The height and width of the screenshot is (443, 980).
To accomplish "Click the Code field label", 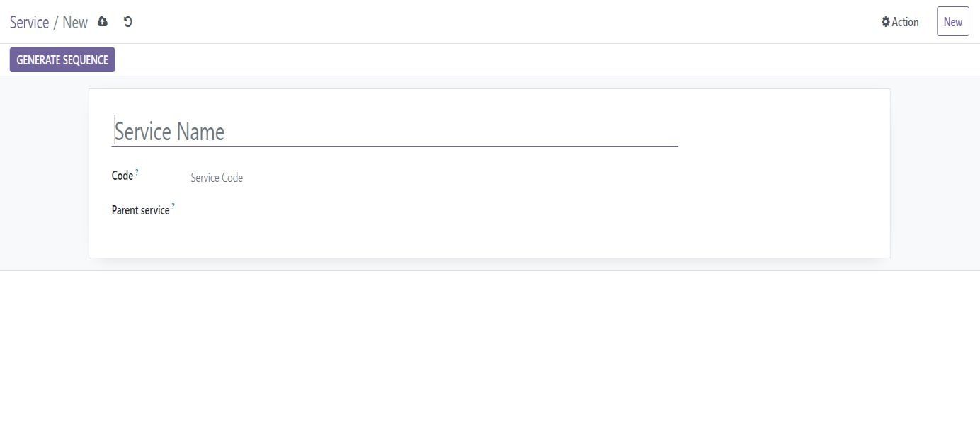I will point(121,176).
